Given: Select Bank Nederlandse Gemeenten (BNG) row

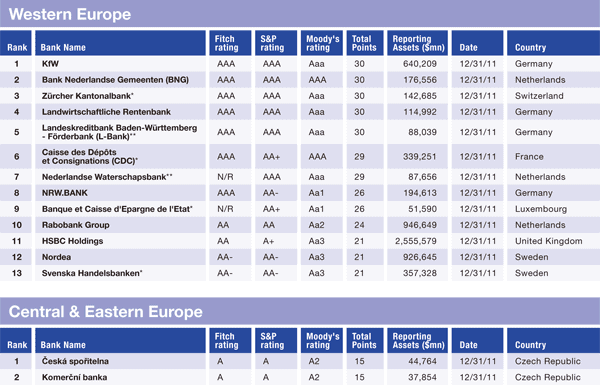Looking at the screenshot, I should tap(300, 80).
